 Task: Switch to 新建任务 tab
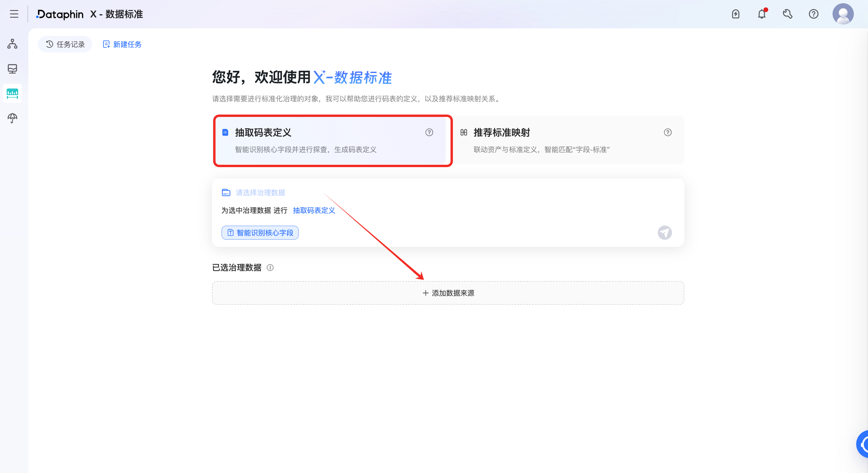[122, 45]
